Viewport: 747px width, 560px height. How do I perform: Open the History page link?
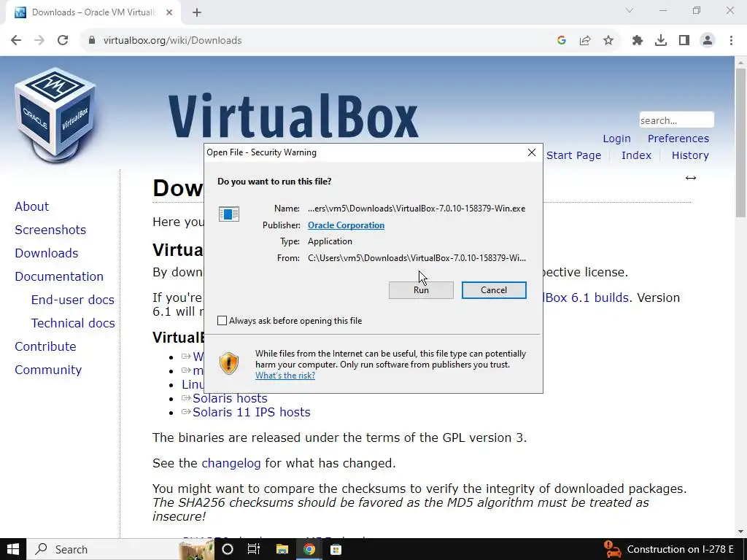690,155
